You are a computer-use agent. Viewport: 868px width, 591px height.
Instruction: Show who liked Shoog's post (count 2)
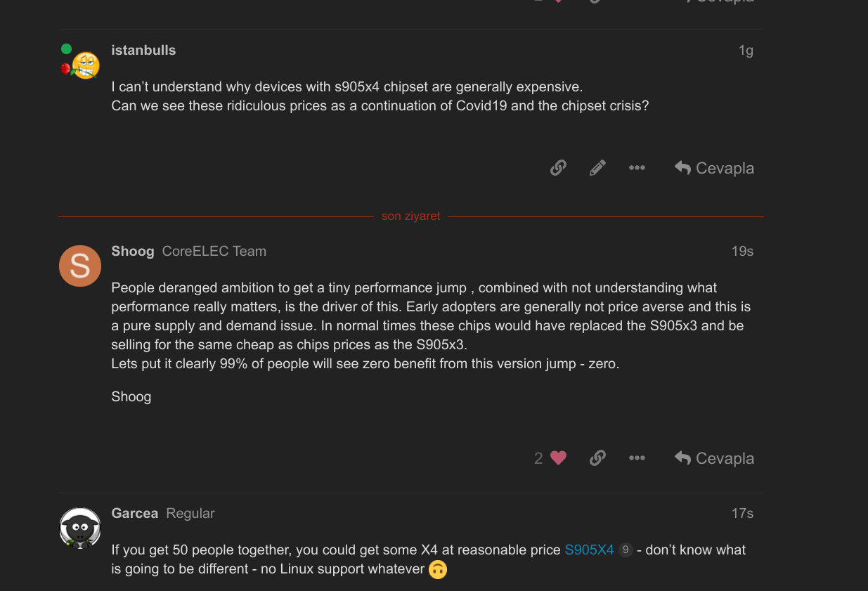coord(538,458)
